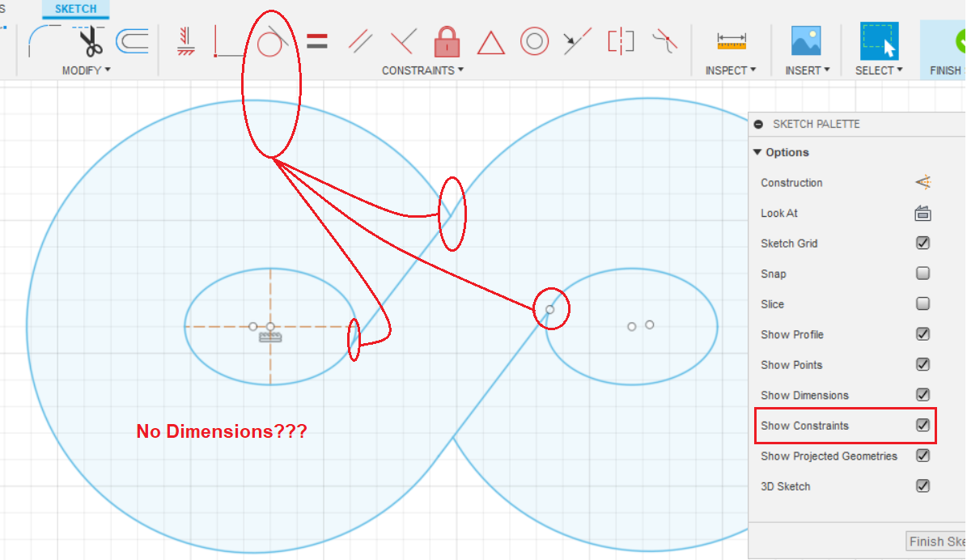The height and width of the screenshot is (560, 967).
Task: Uncheck Show Profile
Action: click(922, 333)
